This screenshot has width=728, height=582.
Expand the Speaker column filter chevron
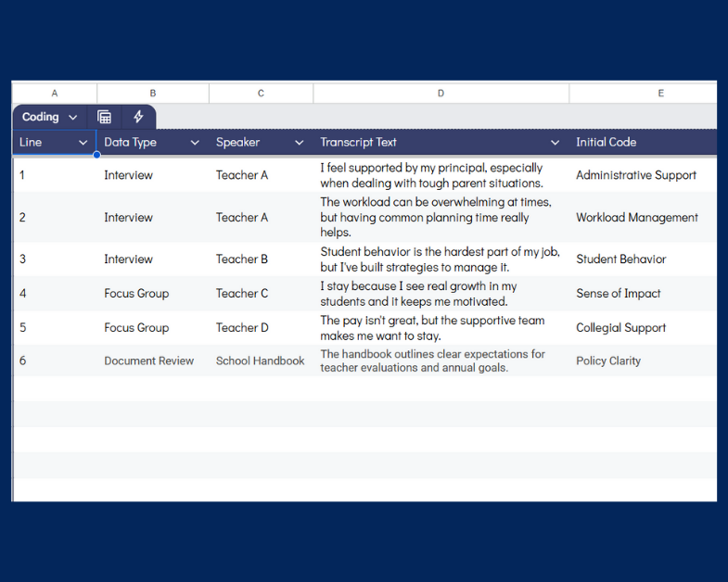point(299,143)
